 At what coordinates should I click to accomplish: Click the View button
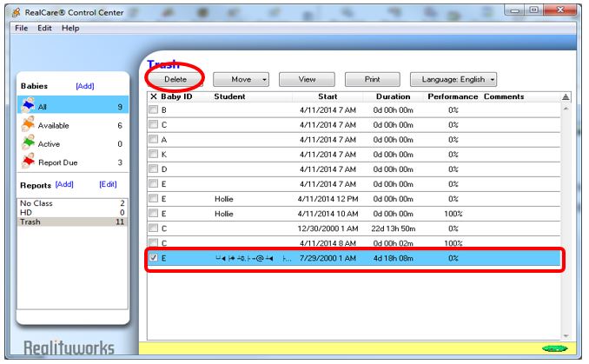(307, 80)
